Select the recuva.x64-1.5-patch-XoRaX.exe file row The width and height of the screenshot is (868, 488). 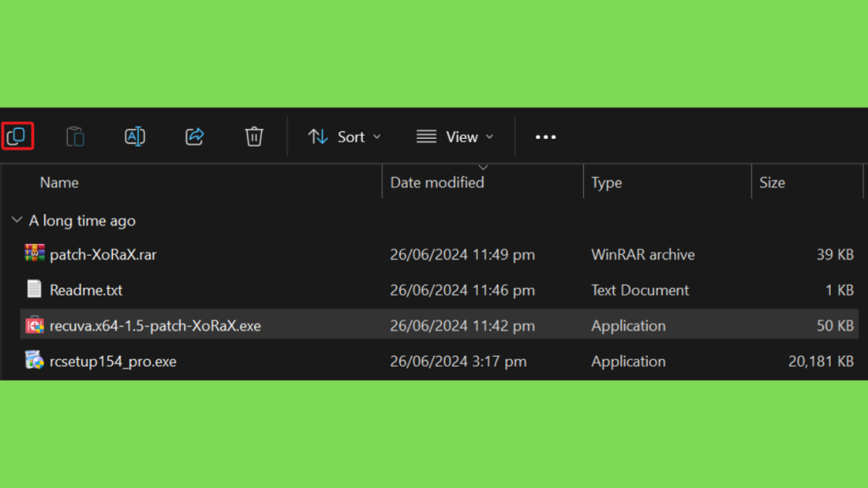[x=439, y=324]
